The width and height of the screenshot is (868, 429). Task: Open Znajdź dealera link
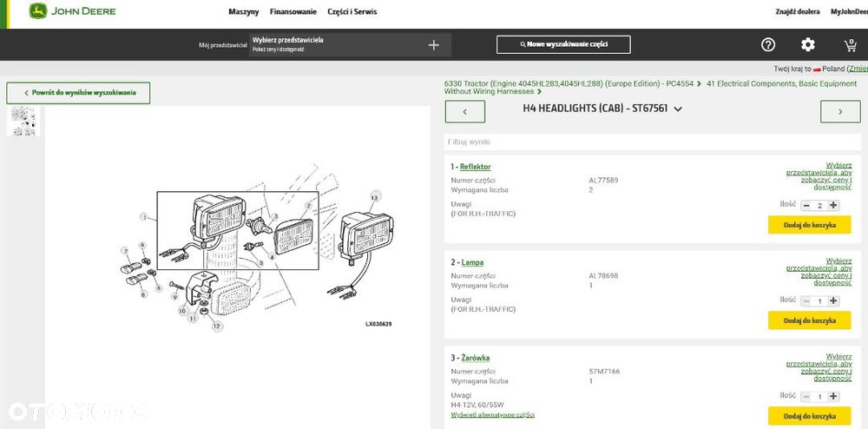798,11
